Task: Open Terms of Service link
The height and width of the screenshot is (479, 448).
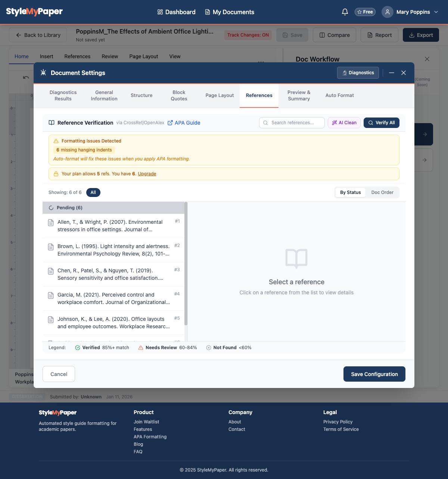Action: click(x=341, y=429)
